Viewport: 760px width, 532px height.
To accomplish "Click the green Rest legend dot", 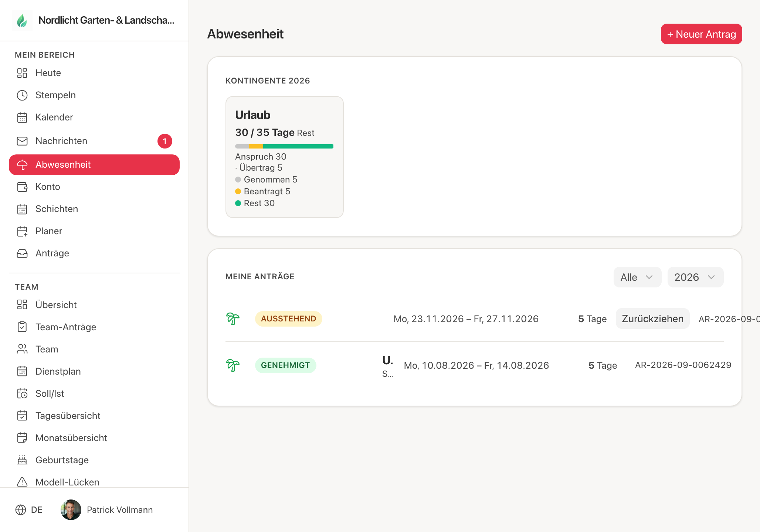I will [x=238, y=203].
